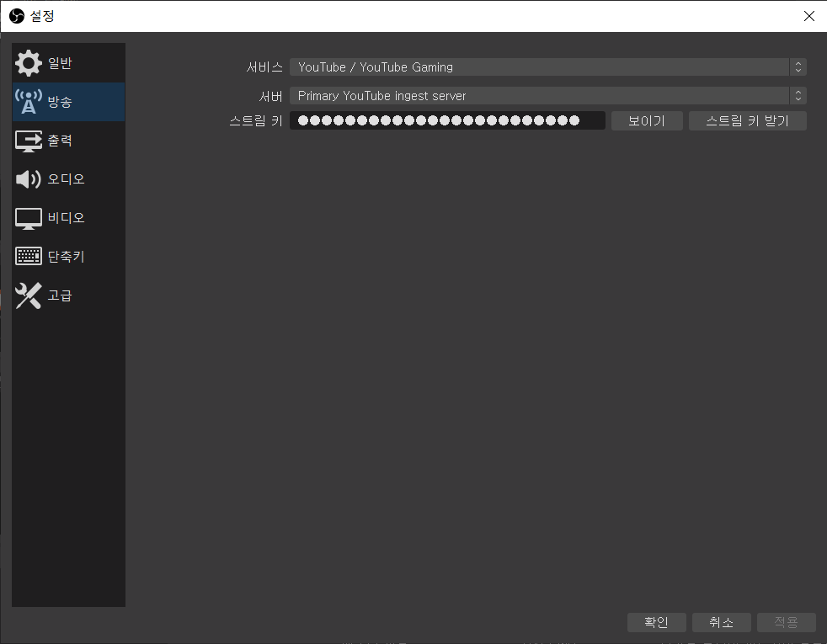Select the broadcast antenna icon for 방송
827x644 pixels.
click(x=28, y=102)
